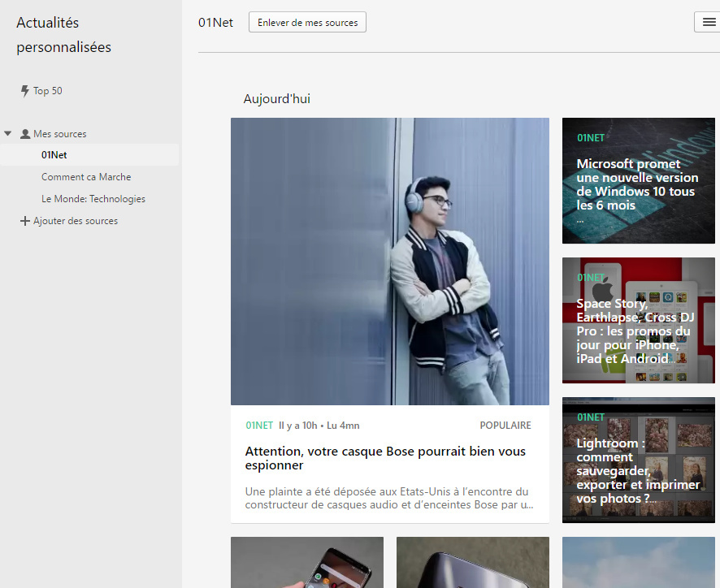Viewport: 720px width, 588px height.
Task: Open Comment ca Marche source
Action: pyautogui.click(x=86, y=177)
